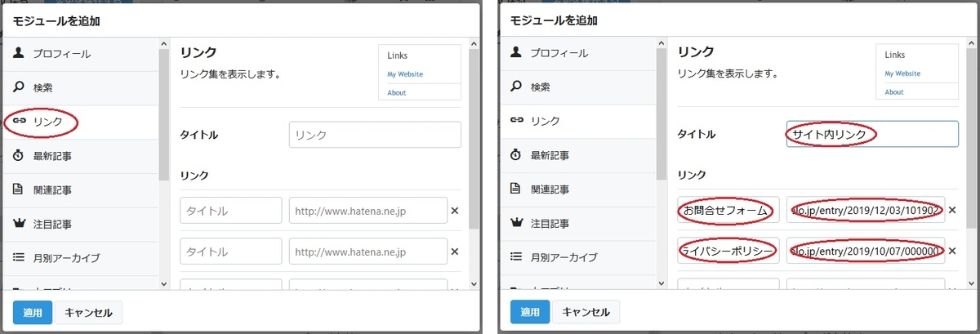Click first http://www.hatena.ne.jp URL field
The height and width of the screenshot is (334, 980).
[x=368, y=211]
